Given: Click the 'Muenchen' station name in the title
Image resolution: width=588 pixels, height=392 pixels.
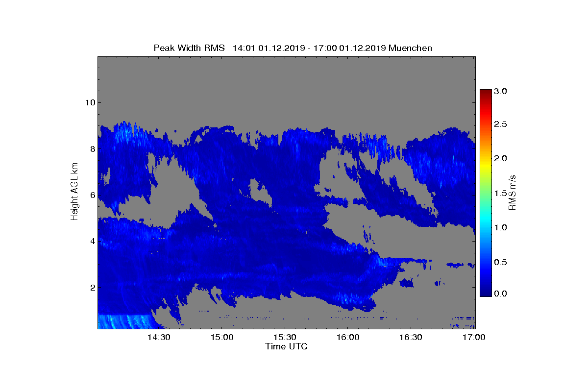Looking at the screenshot, I should tap(411, 48).
